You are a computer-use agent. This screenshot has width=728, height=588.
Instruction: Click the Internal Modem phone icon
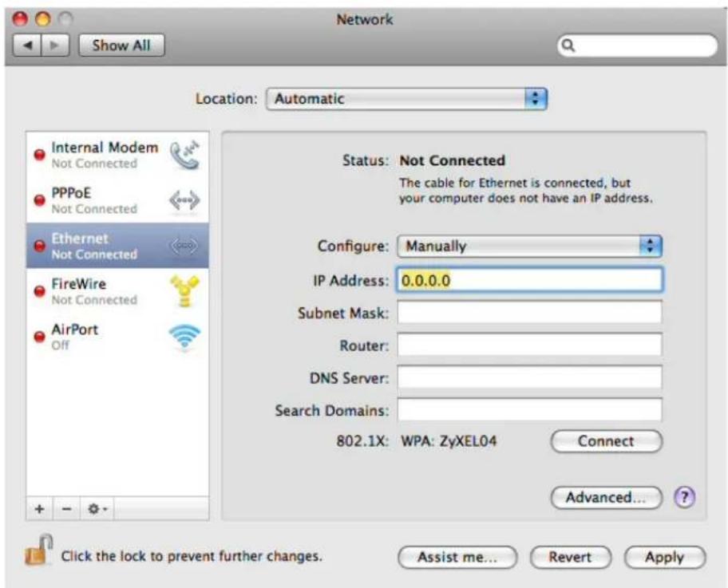tap(184, 155)
